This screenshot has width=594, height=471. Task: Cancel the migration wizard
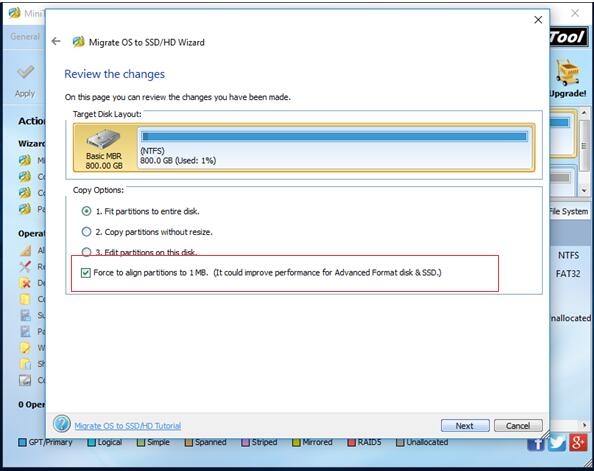(x=518, y=426)
